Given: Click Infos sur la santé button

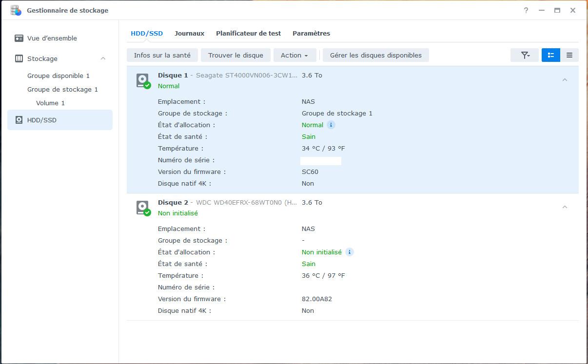Looking at the screenshot, I should [x=162, y=55].
